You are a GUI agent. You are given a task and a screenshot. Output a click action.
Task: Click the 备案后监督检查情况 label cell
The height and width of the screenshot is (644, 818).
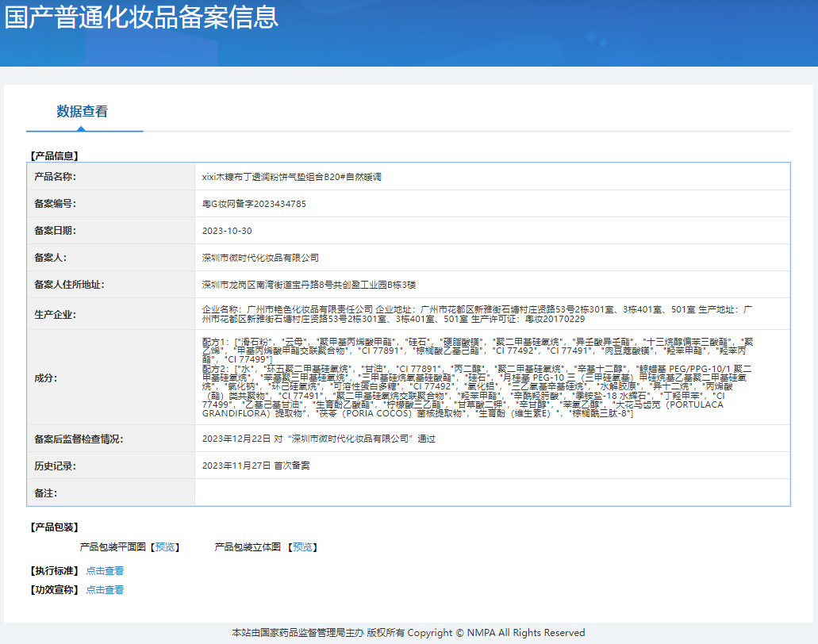[110, 439]
